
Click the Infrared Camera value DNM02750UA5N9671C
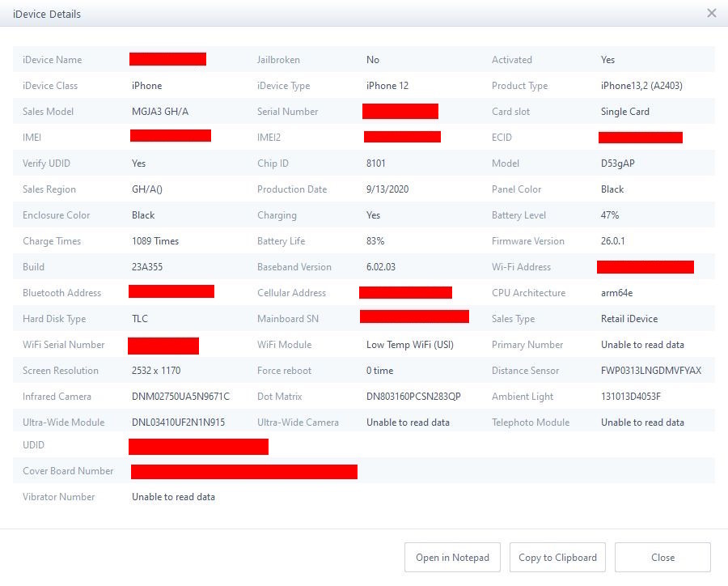(180, 397)
